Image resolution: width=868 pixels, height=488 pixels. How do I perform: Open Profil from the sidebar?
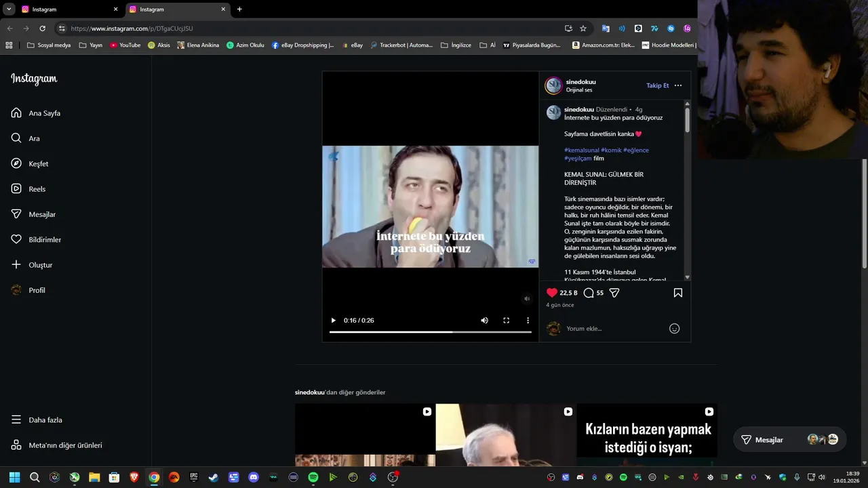[x=28, y=290]
